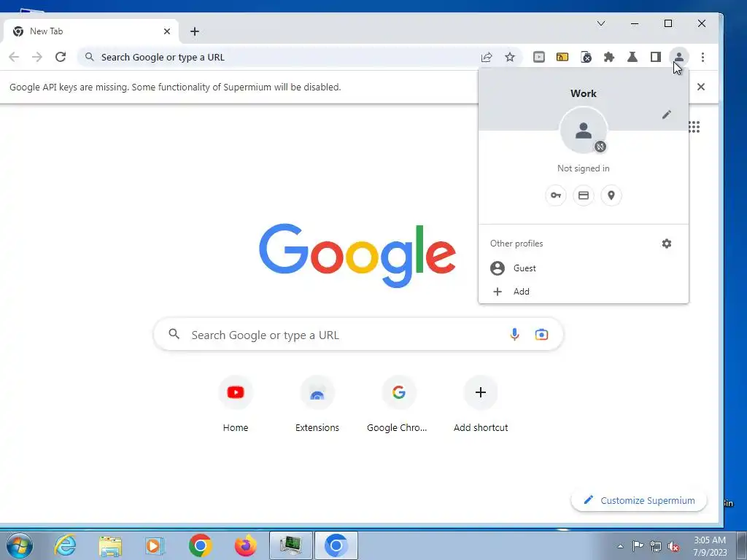This screenshot has height=560, width=747.
Task: Dismiss the Google API keys infobar
Action: (x=701, y=87)
